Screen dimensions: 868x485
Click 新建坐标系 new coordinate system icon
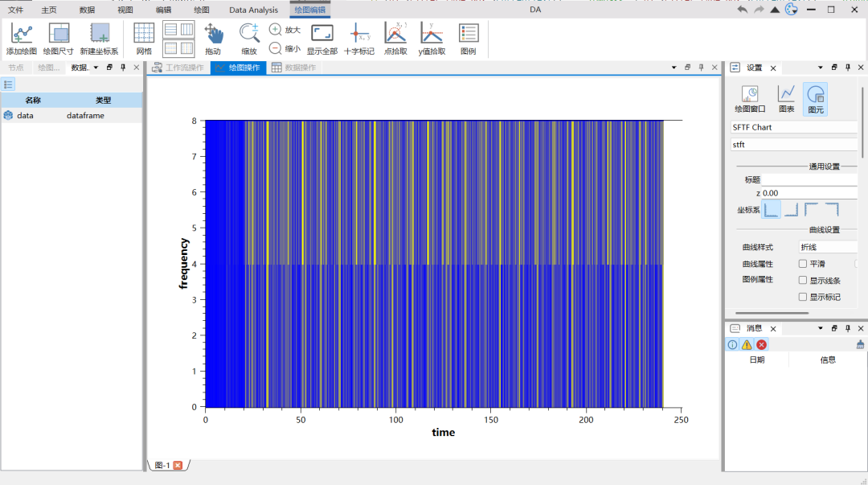pyautogui.click(x=99, y=39)
